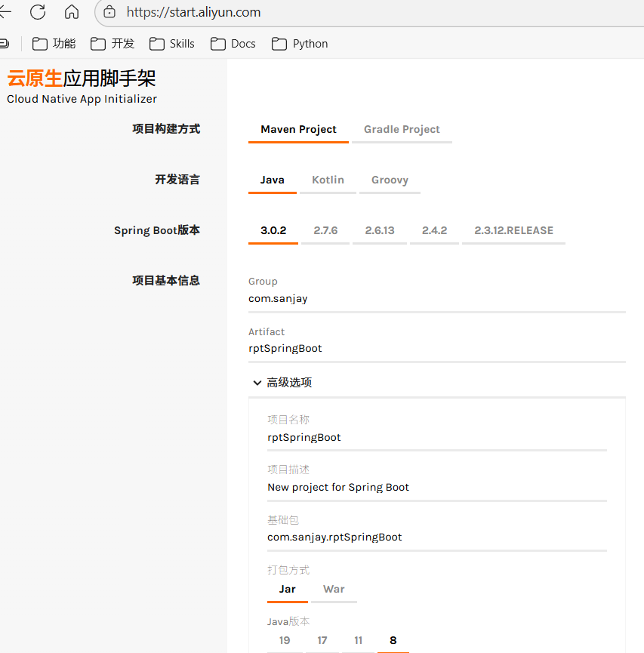
Task: Open the Skills bookmarks folder
Action: (x=171, y=44)
